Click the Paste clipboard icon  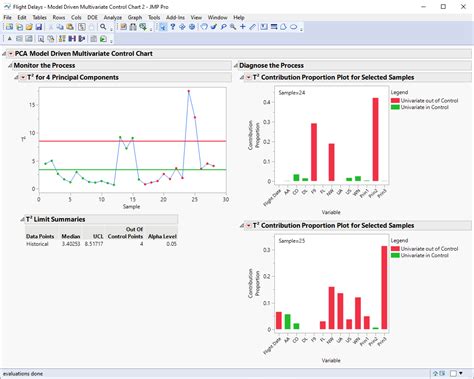[x=70, y=27]
